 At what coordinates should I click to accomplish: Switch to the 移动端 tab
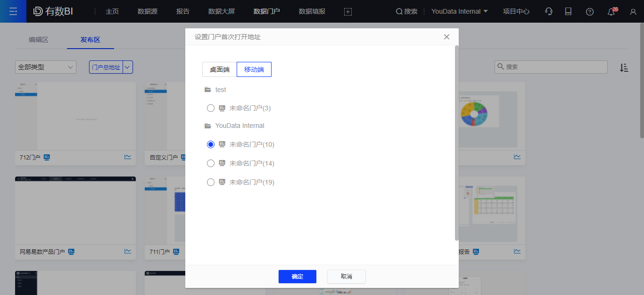coord(254,69)
